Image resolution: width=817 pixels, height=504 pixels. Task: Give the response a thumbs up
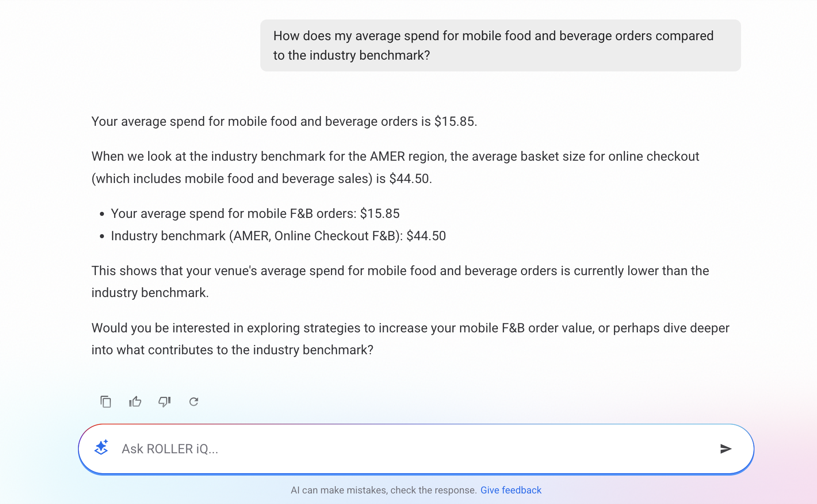coord(135,402)
